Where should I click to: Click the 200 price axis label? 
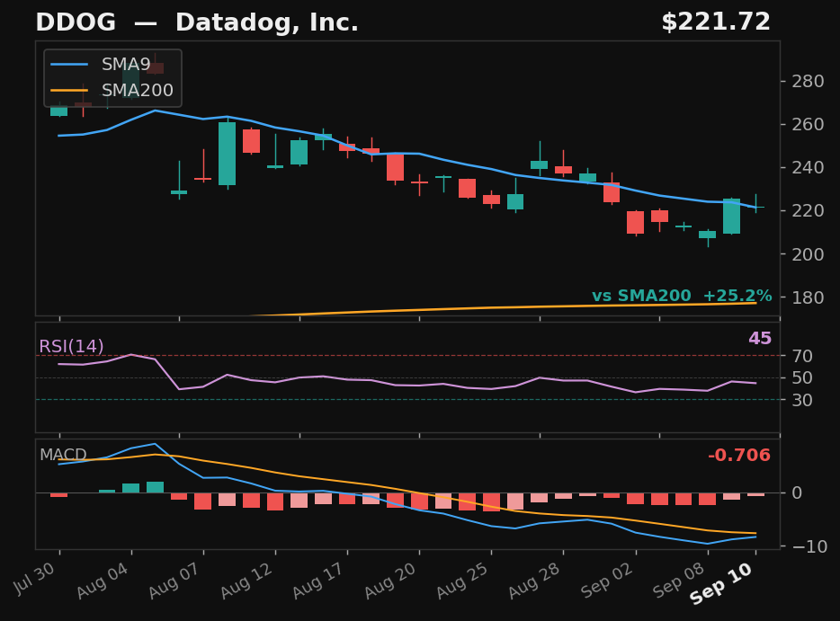click(808, 253)
